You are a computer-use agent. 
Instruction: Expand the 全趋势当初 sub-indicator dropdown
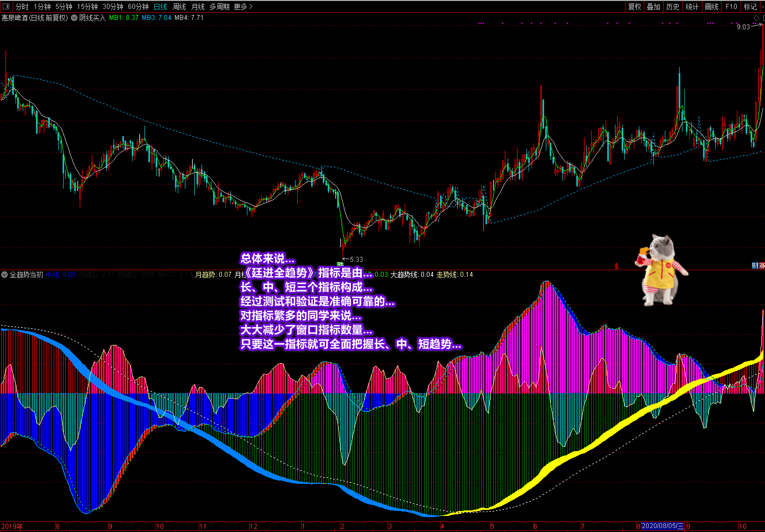click(x=4, y=275)
